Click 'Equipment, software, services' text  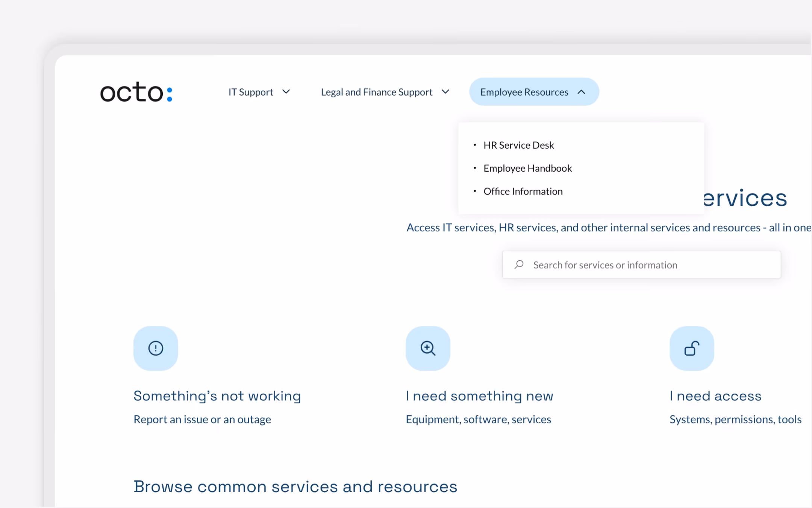(x=479, y=420)
